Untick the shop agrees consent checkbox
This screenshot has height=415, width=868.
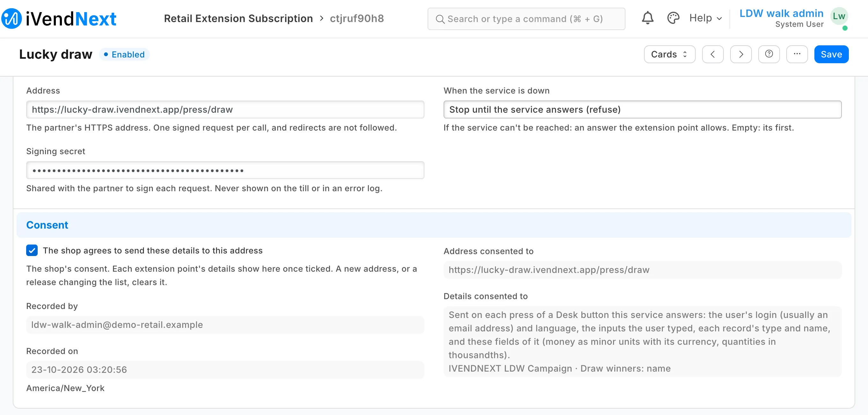[32, 251]
